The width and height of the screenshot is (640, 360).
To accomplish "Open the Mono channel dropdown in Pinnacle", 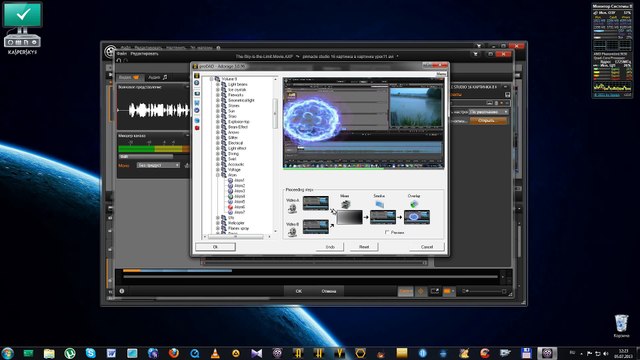I will click(158, 165).
